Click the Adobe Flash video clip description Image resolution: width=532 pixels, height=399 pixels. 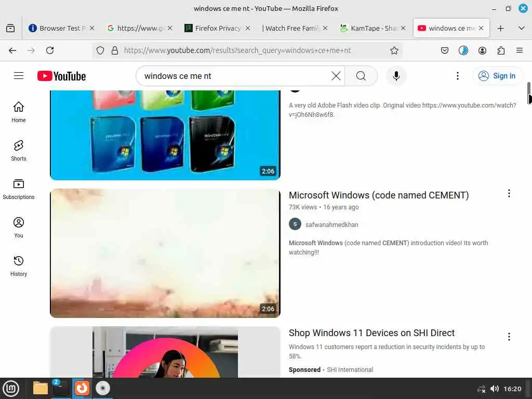click(403, 110)
